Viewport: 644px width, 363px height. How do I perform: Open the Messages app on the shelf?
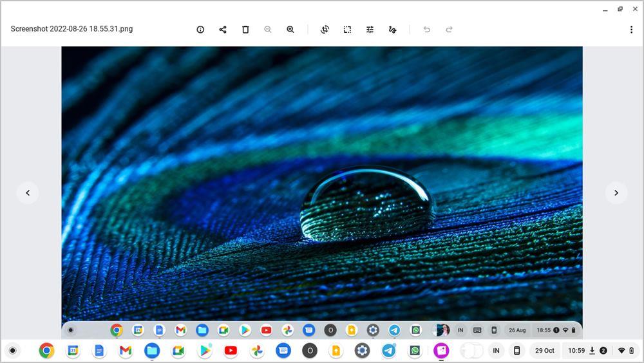[x=283, y=351]
